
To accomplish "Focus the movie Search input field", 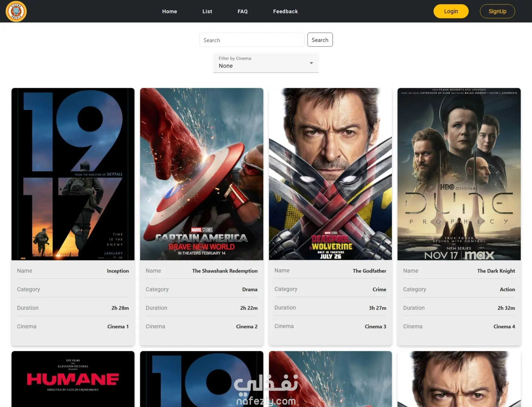I will pos(252,40).
